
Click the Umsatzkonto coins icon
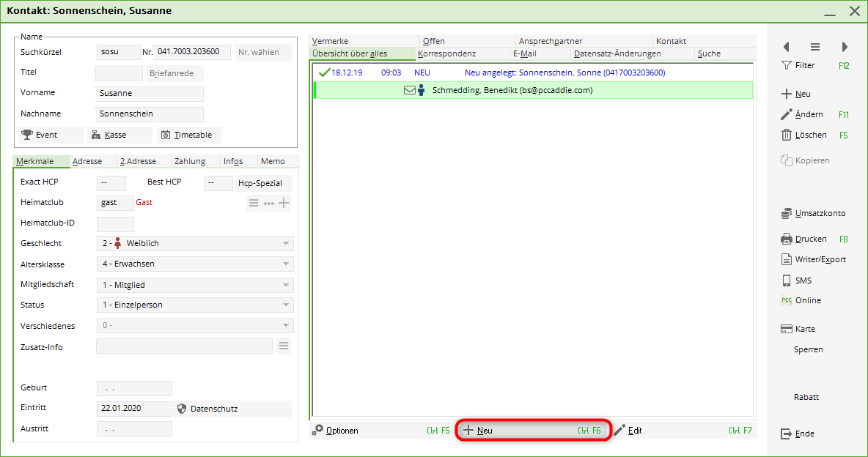[787, 213]
